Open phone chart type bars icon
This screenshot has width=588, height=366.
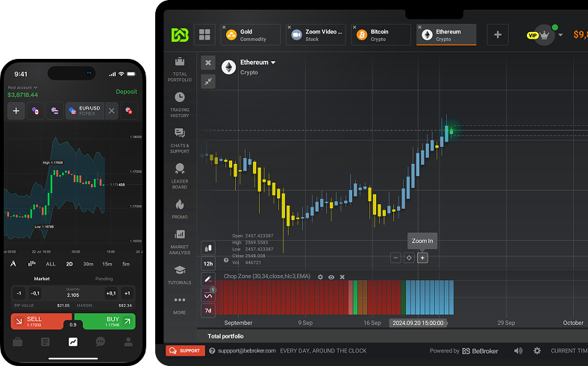coord(31,264)
